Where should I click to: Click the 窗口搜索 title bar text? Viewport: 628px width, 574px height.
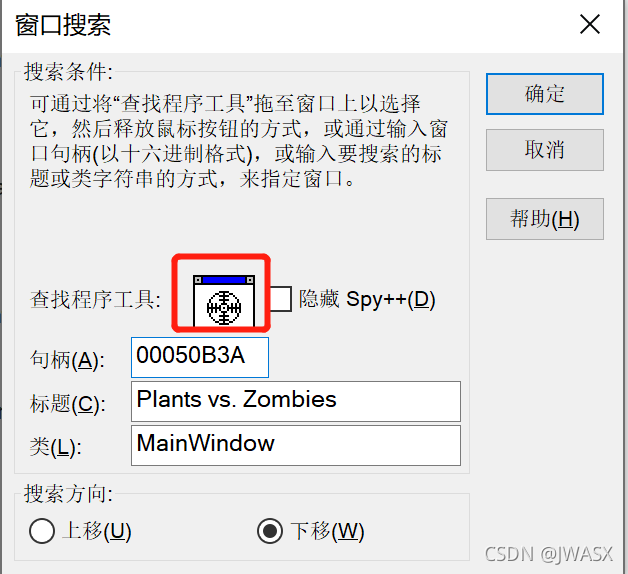coord(63,25)
